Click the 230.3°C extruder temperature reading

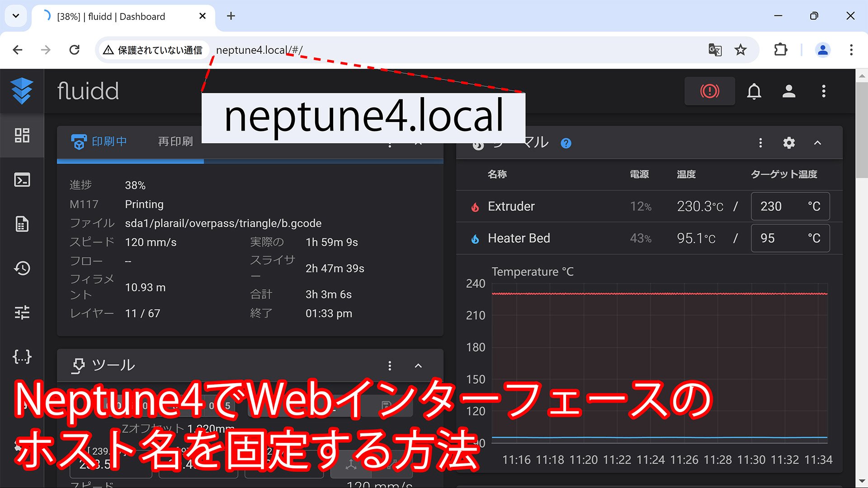pyautogui.click(x=700, y=206)
